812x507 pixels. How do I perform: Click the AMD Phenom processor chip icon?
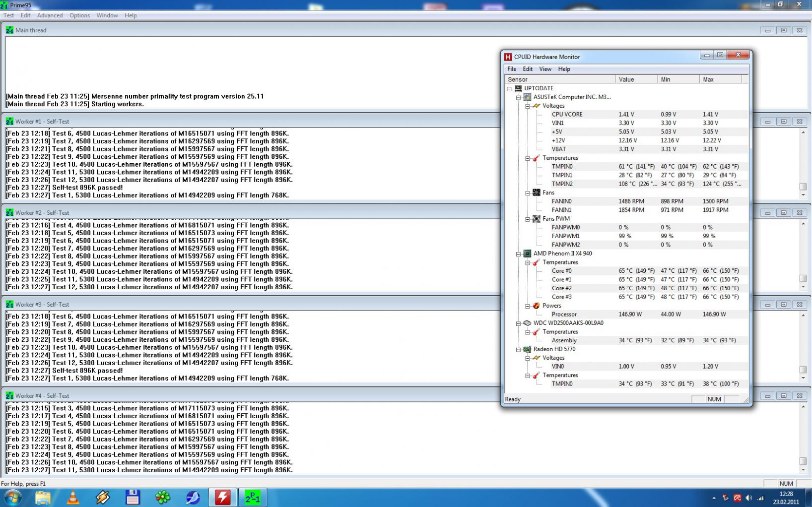point(527,253)
